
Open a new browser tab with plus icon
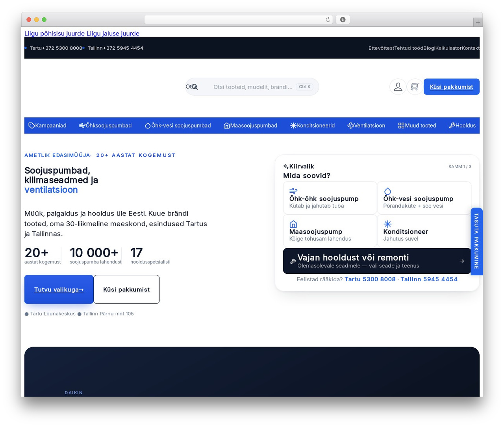coord(478,22)
